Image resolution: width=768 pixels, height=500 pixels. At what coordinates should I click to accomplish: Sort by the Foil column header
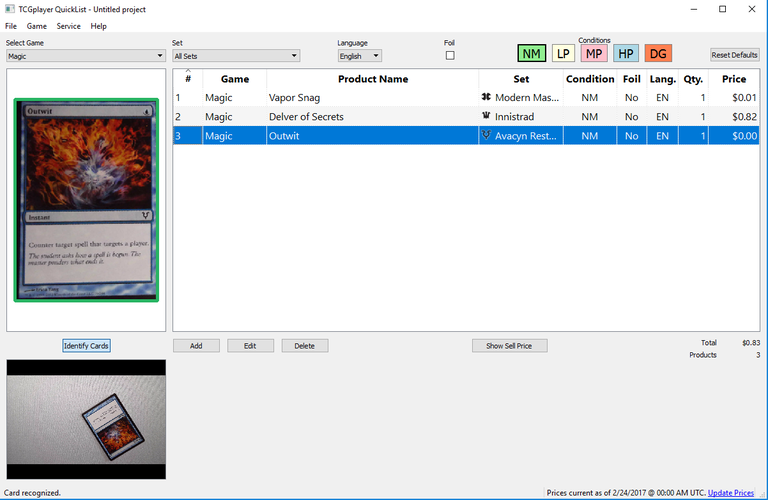(631, 79)
